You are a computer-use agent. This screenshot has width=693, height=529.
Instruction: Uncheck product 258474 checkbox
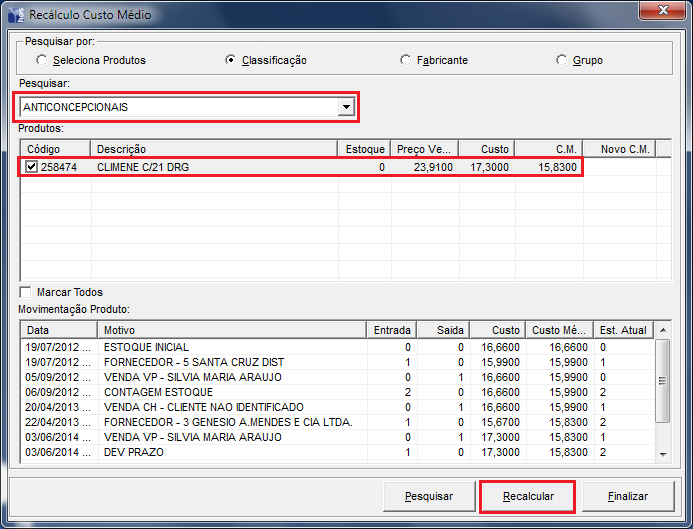(x=31, y=167)
